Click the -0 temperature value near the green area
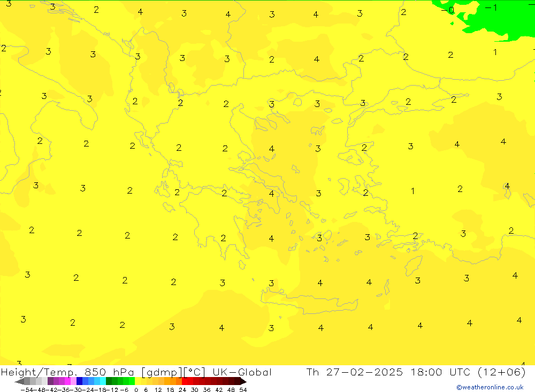The height and width of the screenshot is (392, 535). pyautogui.click(x=448, y=10)
